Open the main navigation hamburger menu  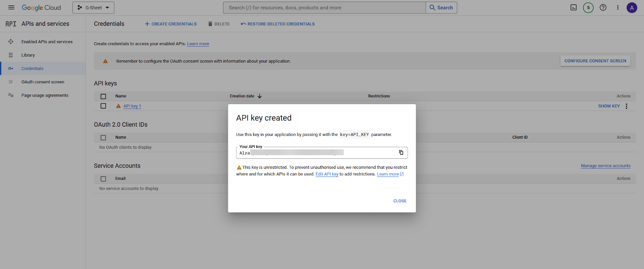[x=11, y=8]
